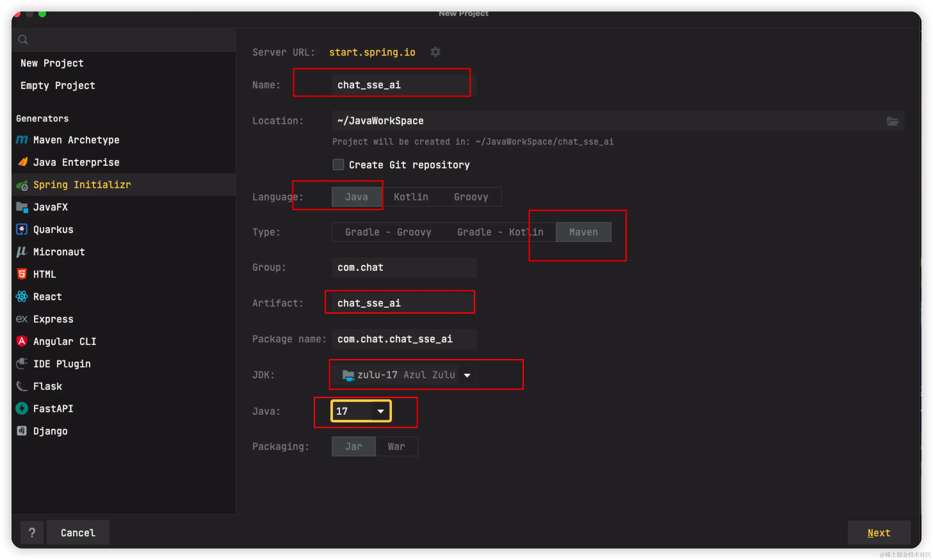
Task: Click the Angular CLI icon
Action: point(22,341)
